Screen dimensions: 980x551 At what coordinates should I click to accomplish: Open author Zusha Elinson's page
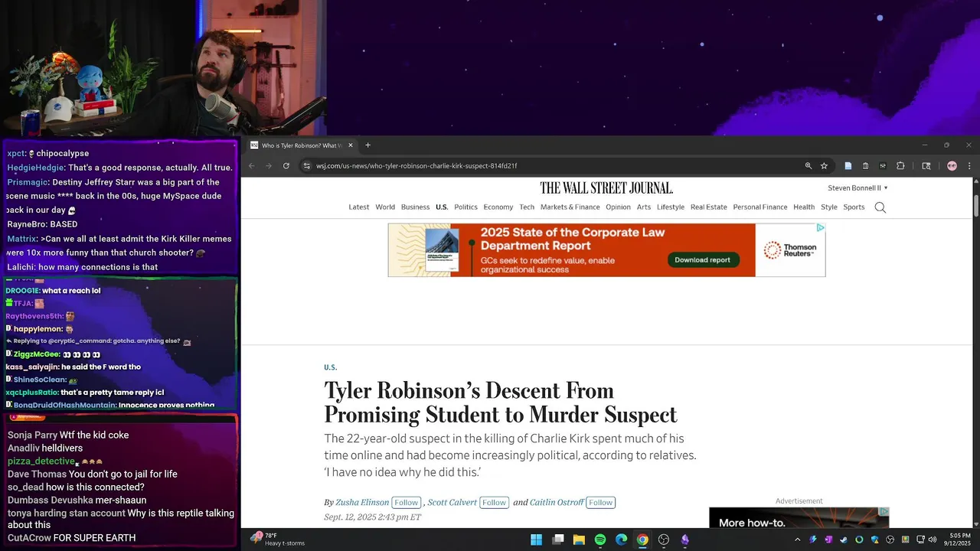point(362,503)
